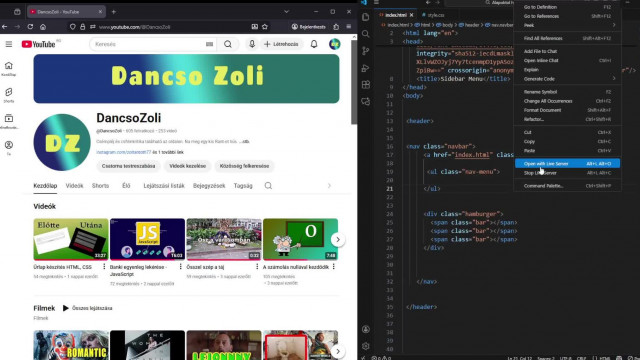Choose Go to Definition in context menu
Viewport: 640px width, 360px height.
pyautogui.click(x=567, y=7)
